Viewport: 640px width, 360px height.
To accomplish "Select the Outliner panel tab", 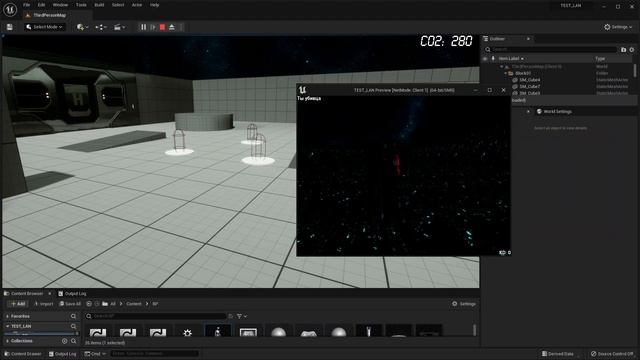I will 497,39.
